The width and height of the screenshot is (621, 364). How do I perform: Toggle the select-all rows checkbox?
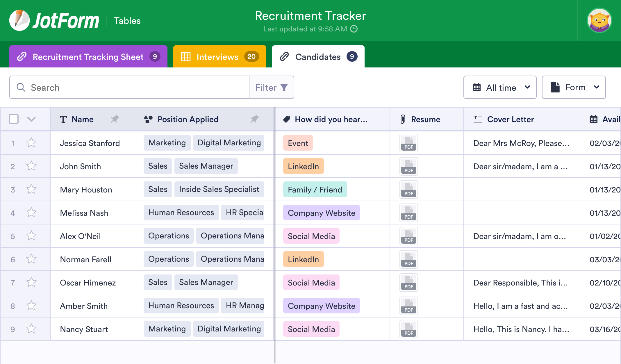click(14, 119)
